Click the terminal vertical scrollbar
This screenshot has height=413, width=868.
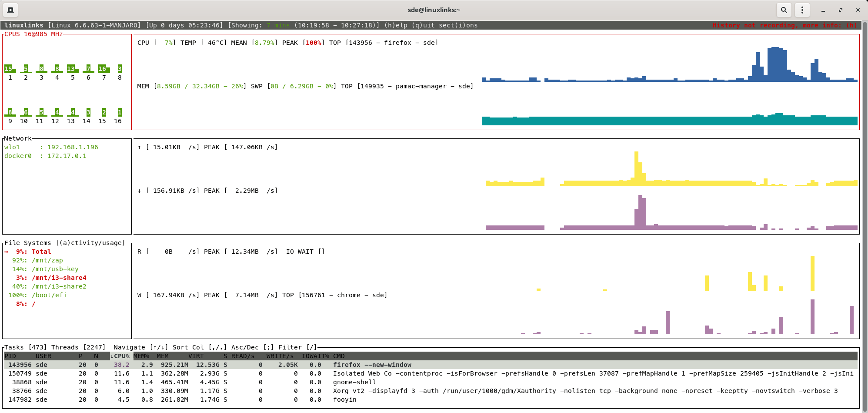865,216
